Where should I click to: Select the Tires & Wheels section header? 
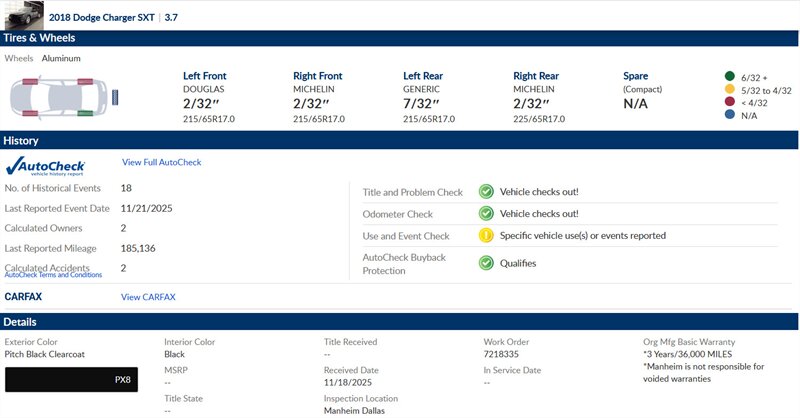[x=399, y=38]
